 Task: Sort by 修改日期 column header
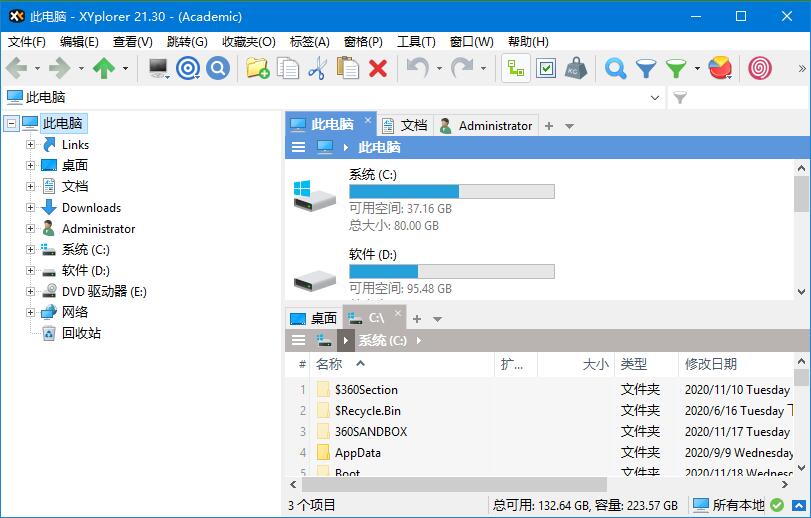[735, 364]
